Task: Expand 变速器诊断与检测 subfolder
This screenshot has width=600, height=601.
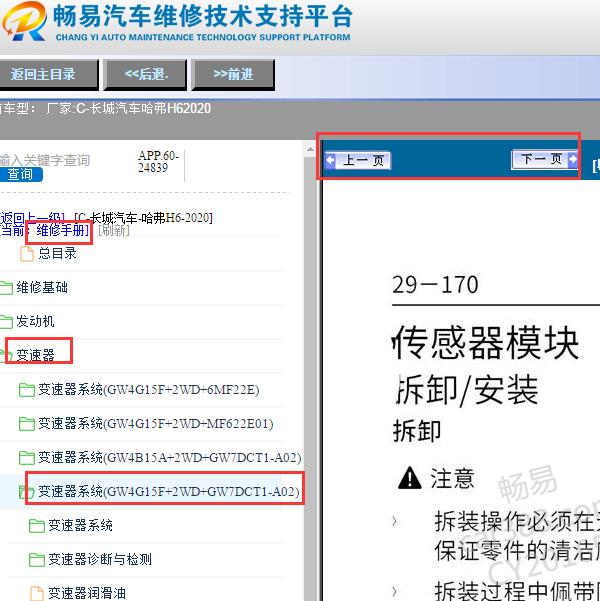Action: [100, 559]
